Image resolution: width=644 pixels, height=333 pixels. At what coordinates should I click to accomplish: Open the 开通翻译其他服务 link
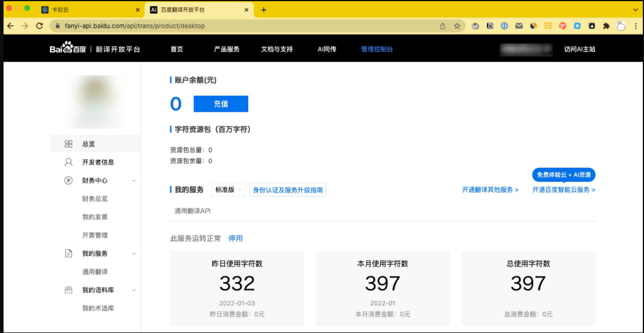pos(491,190)
